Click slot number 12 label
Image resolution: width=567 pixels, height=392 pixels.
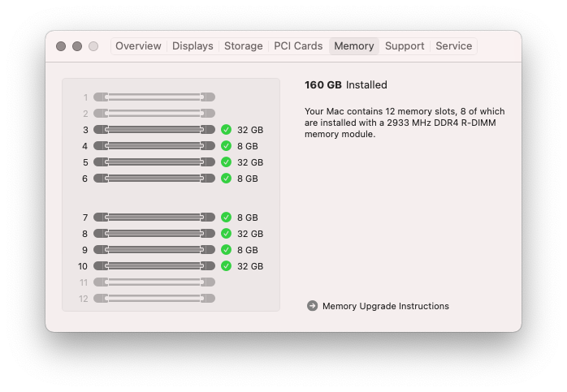[83, 299]
